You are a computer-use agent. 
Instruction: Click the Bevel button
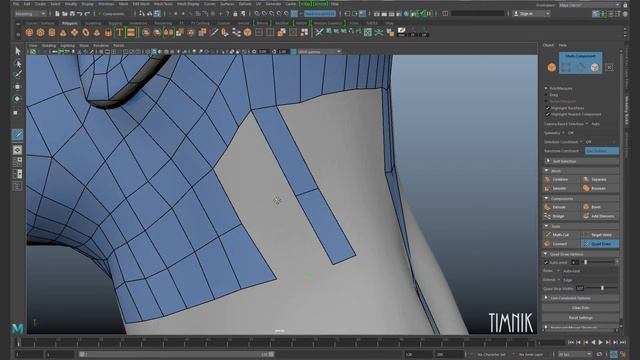click(600, 207)
